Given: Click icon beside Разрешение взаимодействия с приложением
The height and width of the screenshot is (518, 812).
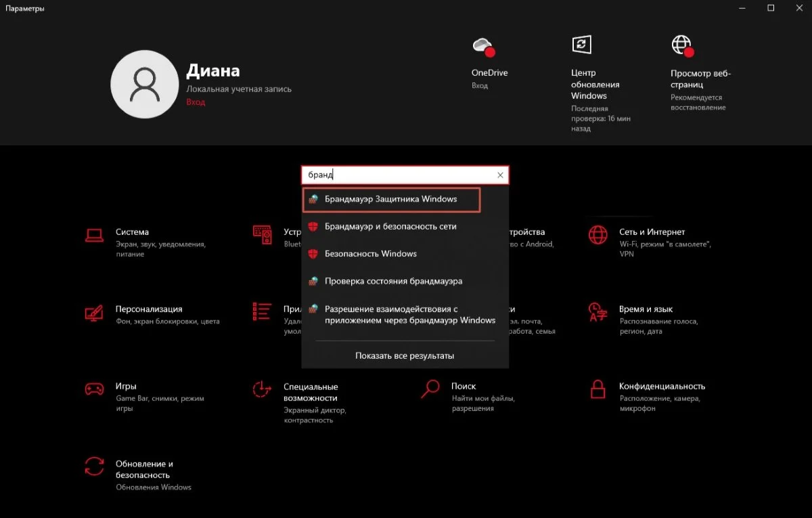Looking at the screenshot, I should tap(313, 308).
